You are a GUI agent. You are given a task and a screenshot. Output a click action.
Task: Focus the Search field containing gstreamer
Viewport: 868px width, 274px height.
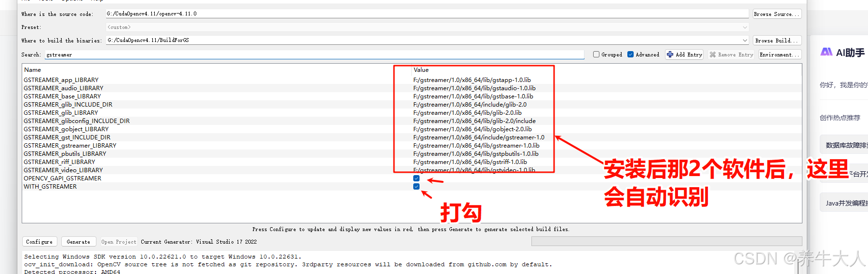coord(314,55)
